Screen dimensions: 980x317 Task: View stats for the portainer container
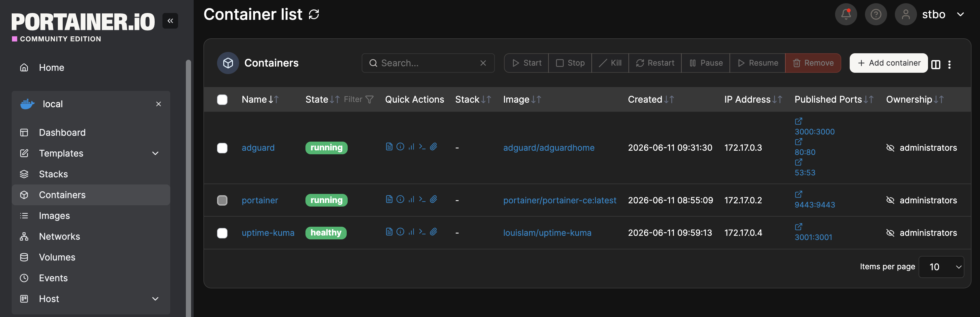pos(411,199)
